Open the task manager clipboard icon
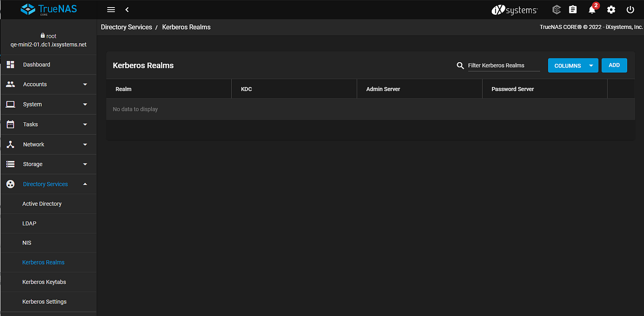The width and height of the screenshot is (644, 316). (572, 10)
